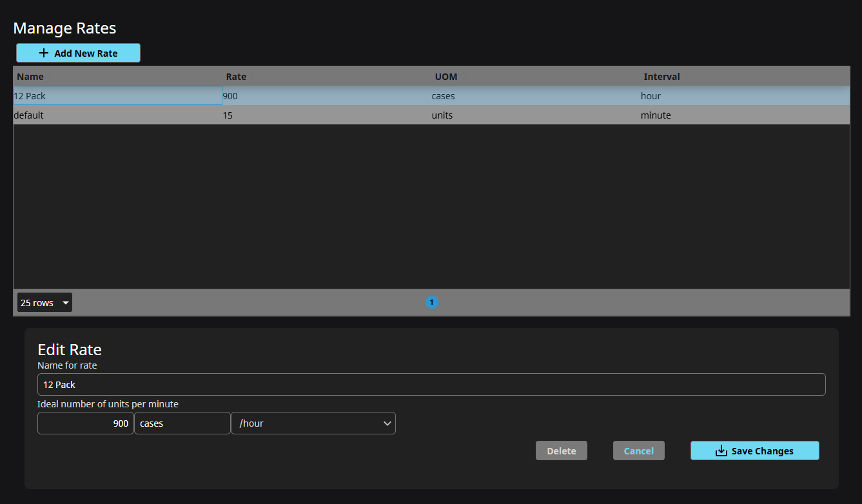Select the default rate row
Image resolution: width=862 pixels, height=504 pixels.
click(28, 115)
